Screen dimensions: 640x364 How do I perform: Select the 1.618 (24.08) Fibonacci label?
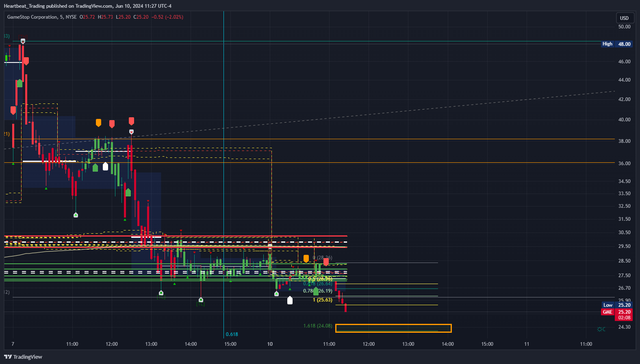318,326
